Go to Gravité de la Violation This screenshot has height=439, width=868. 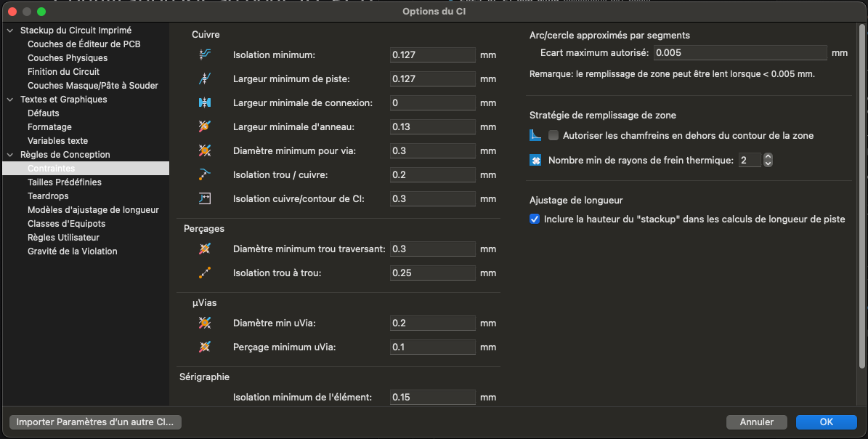click(73, 251)
